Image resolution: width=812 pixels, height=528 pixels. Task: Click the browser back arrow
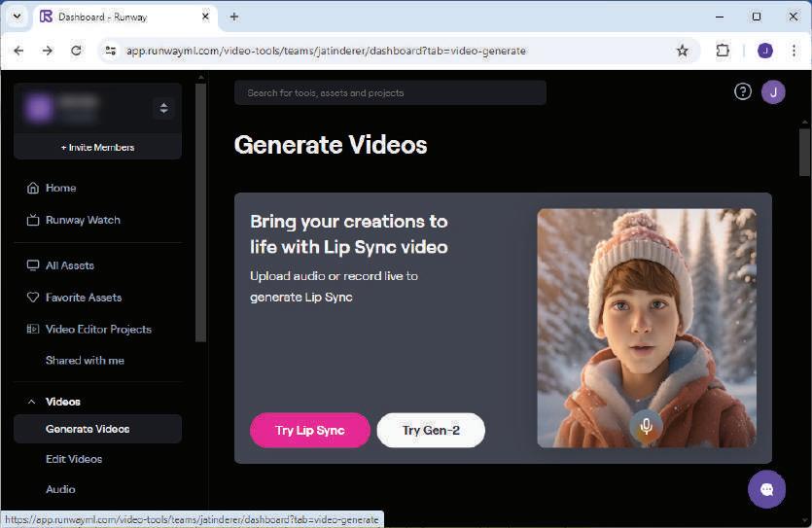click(x=18, y=51)
